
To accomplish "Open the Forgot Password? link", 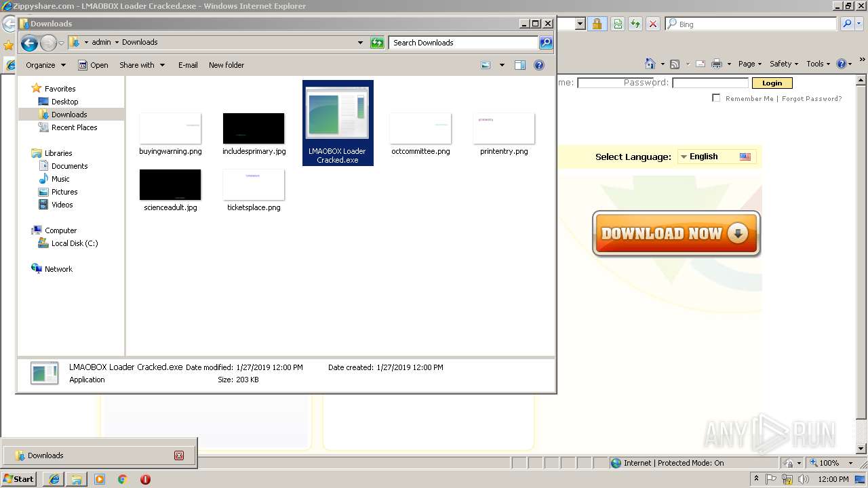I will [x=812, y=98].
